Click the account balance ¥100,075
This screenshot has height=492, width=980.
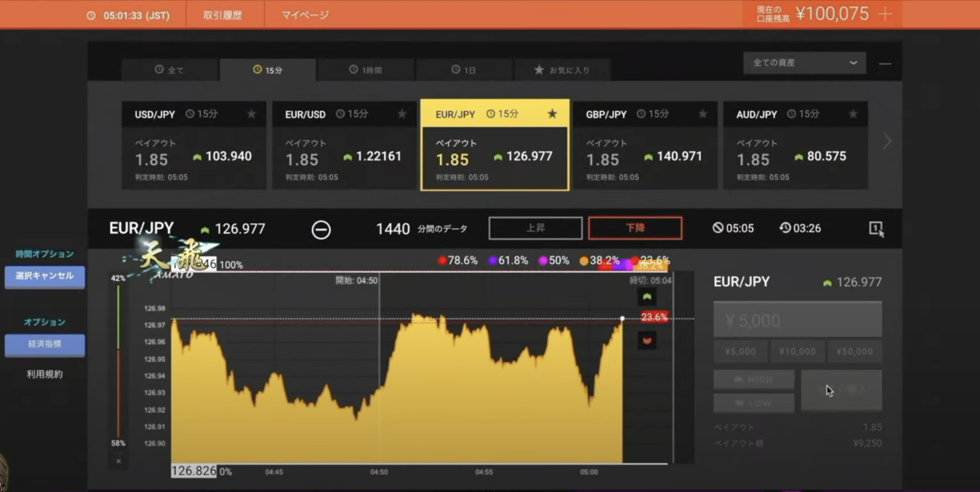click(832, 14)
